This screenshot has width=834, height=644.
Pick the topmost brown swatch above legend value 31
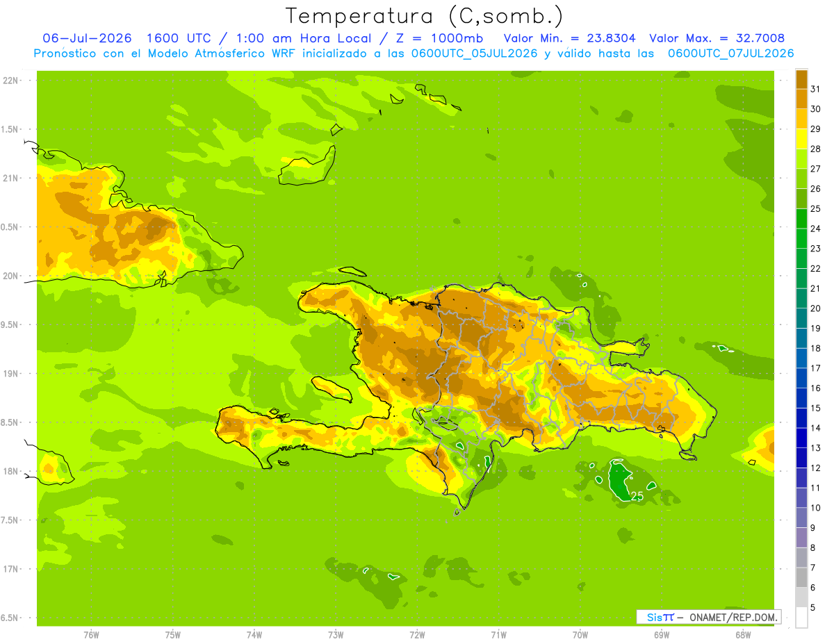pos(801,79)
